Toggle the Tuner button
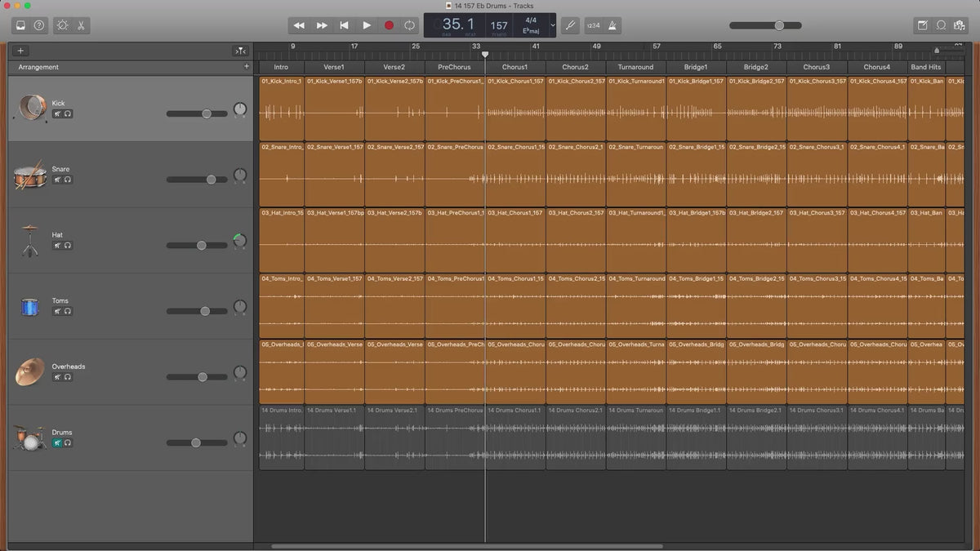The image size is (980, 551). (x=570, y=25)
